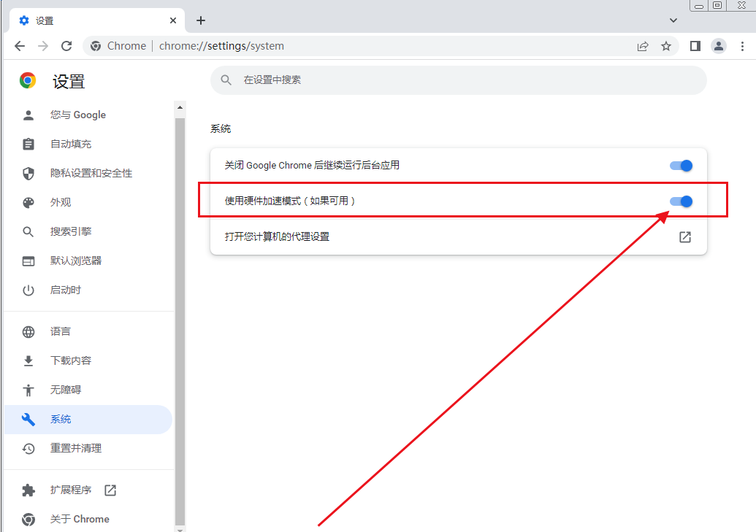756x532 pixels.
Task: Click the 设置 page title
Action: point(69,82)
